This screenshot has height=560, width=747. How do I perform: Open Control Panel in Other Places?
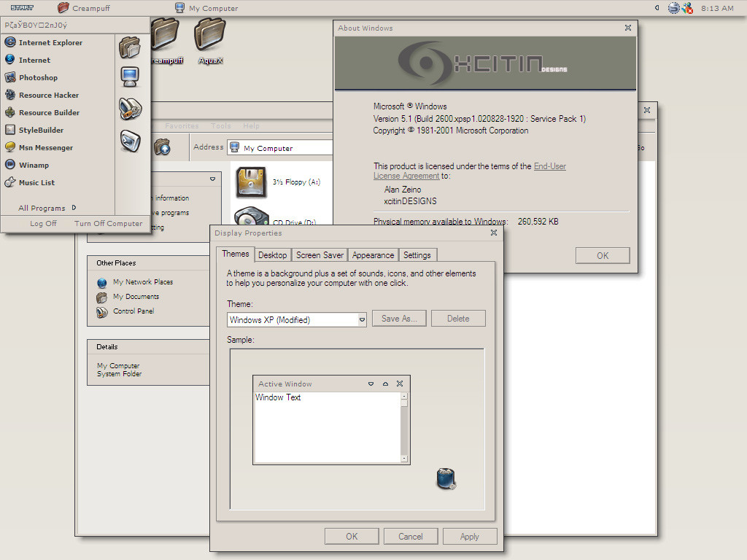point(125,311)
